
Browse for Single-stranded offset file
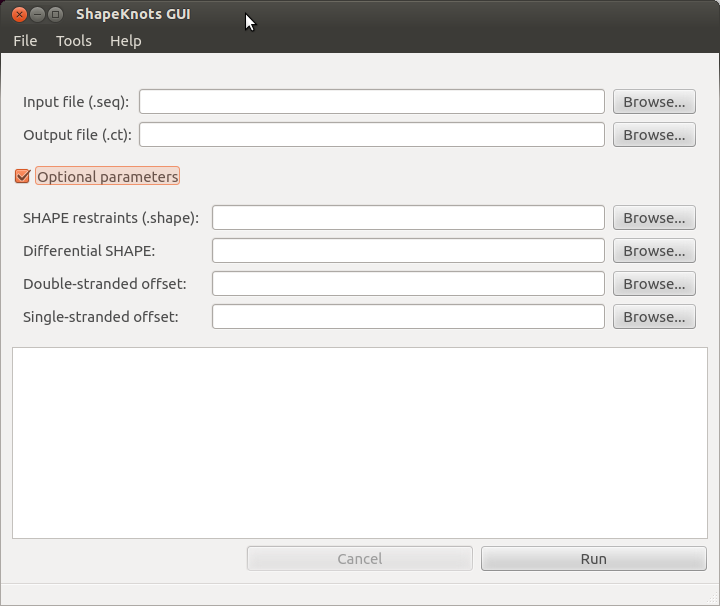(x=654, y=317)
